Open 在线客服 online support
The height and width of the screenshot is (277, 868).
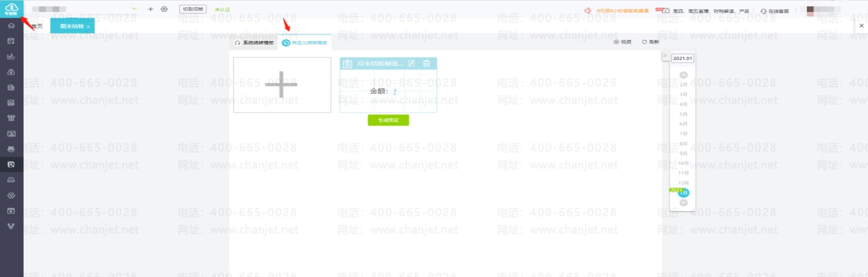pos(774,11)
